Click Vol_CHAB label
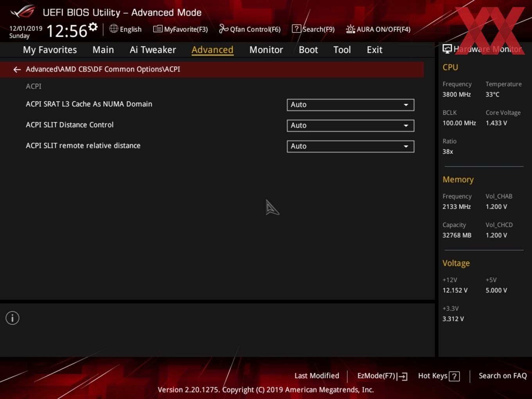Image resolution: width=532 pixels, height=399 pixels. click(x=499, y=196)
